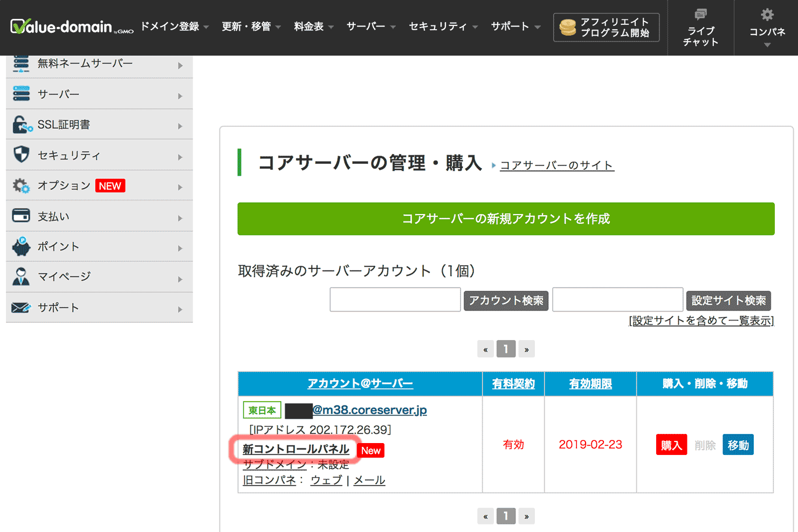
Task: Click the red New badge beside 新コントロールパネル
Action: tap(370, 451)
